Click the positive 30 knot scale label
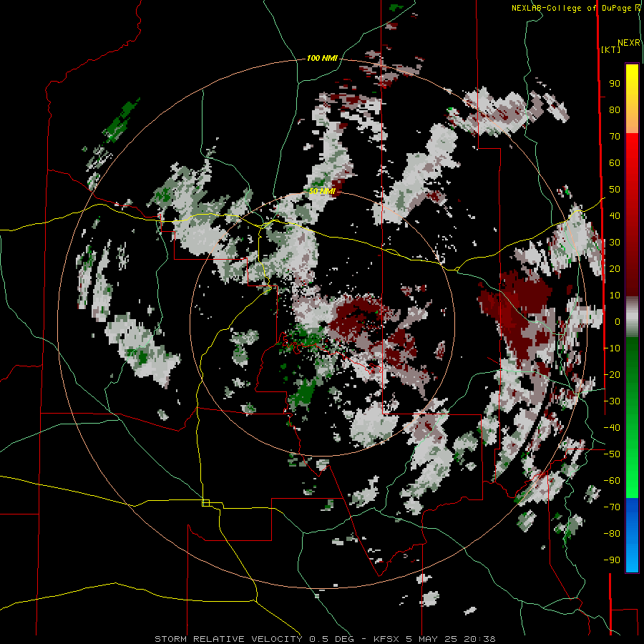This screenshot has width=644, height=644. point(615,243)
